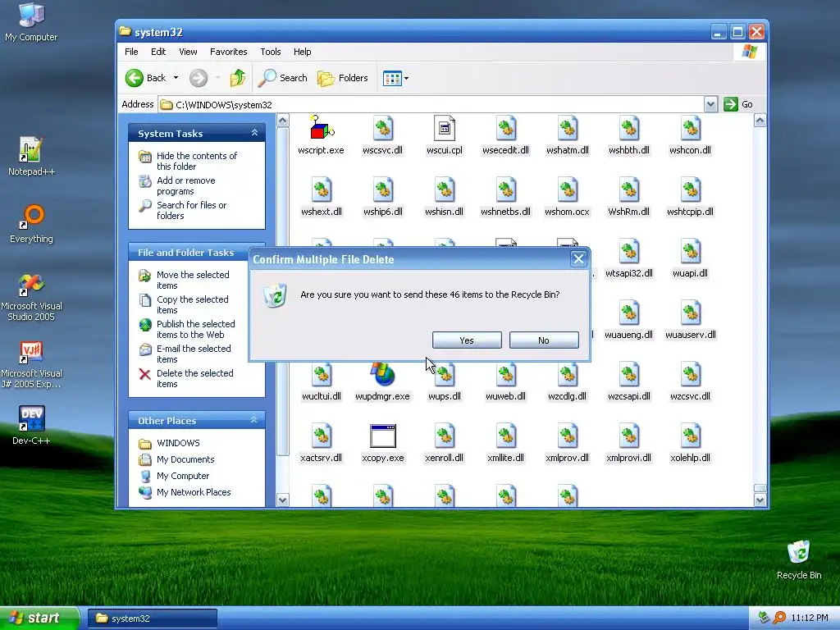Select the Everything desktop shortcut

31,223
